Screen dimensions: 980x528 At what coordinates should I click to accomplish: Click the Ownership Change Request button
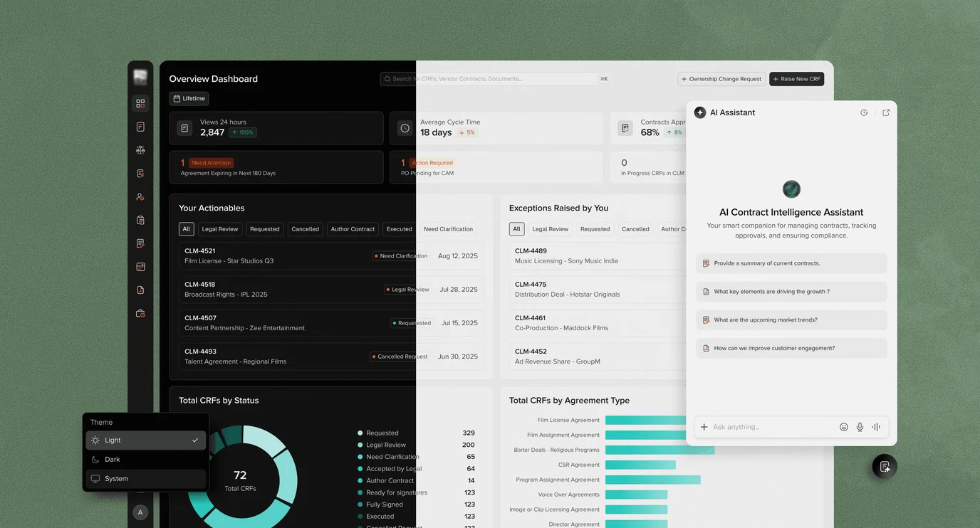pyautogui.click(x=721, y=79)
